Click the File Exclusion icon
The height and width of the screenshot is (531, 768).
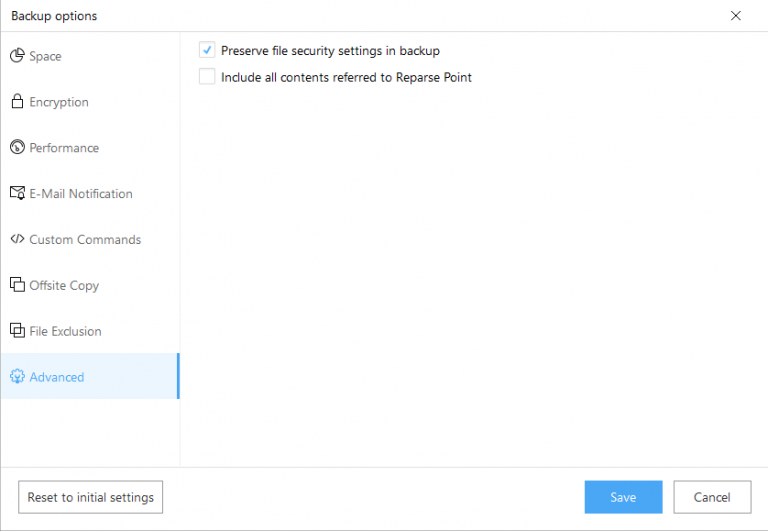click(x=17, y=331)
